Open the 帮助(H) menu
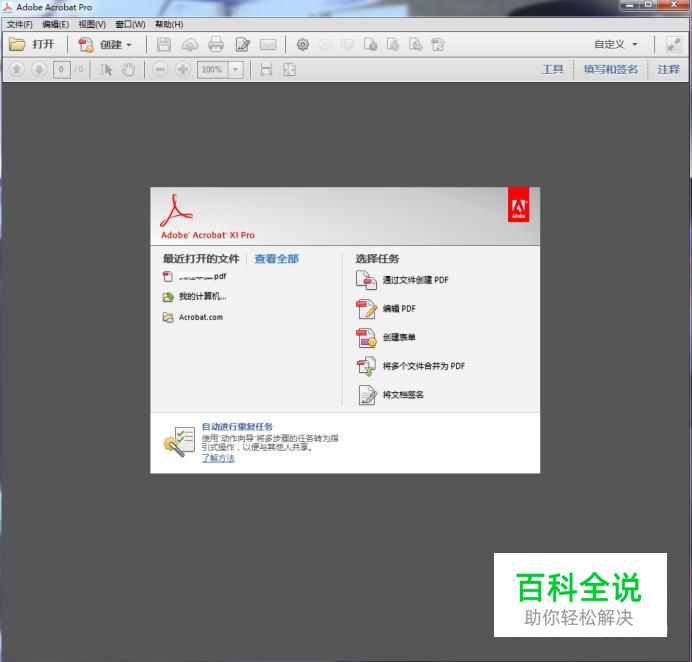The width and height of the screenshot is (692, 662). (169, 24)
